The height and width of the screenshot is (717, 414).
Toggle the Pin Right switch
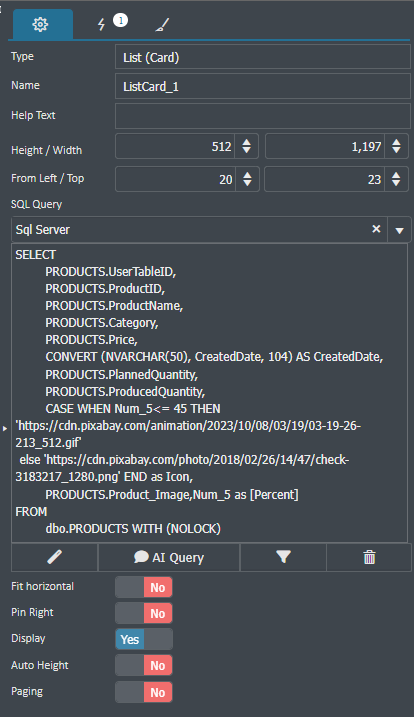click(144, 613)
